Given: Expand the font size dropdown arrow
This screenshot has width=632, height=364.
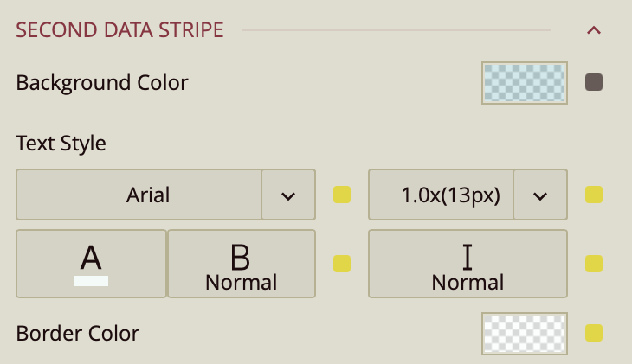Looking at the screenshot, I should pyautogui.click(x=540, y=195).
